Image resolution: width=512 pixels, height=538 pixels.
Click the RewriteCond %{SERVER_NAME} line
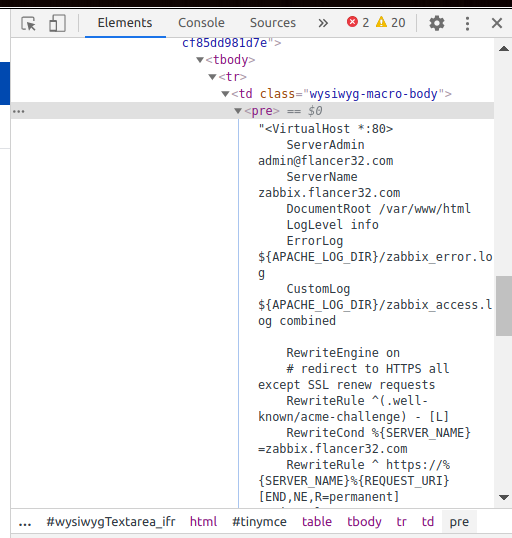(x=379, y=433)
